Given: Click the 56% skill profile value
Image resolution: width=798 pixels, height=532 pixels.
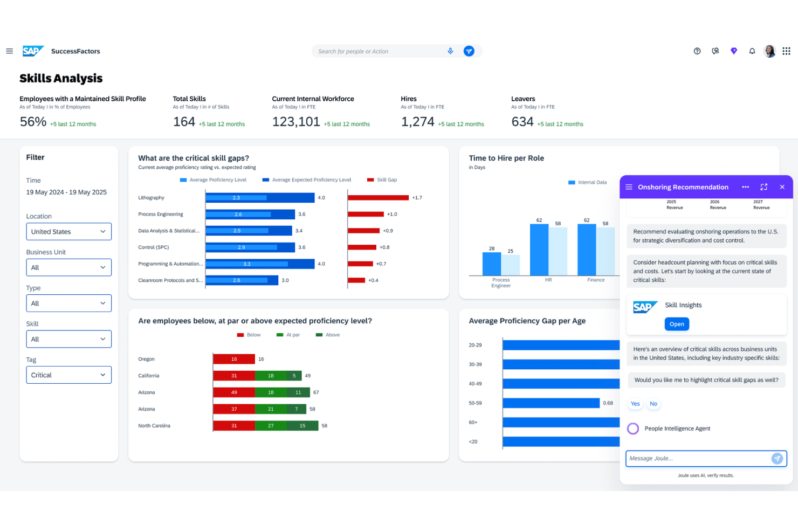Looking at the screenshot, I should point(33,122).
